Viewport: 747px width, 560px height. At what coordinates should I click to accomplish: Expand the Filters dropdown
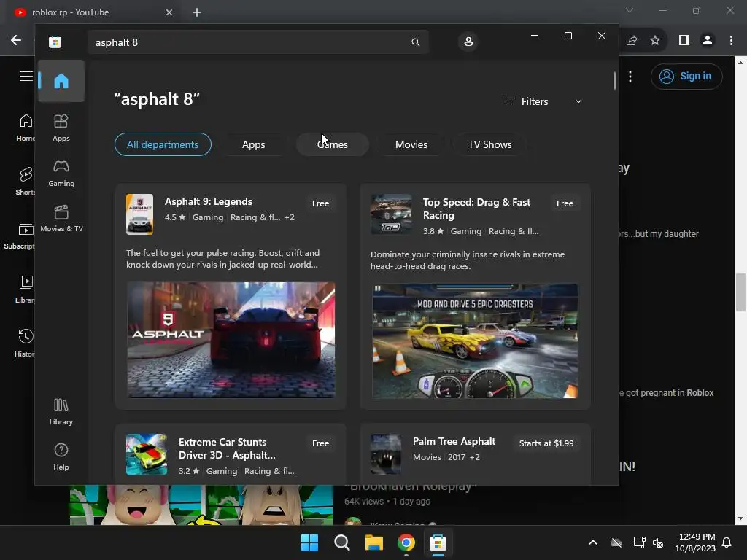click(543, 101)
